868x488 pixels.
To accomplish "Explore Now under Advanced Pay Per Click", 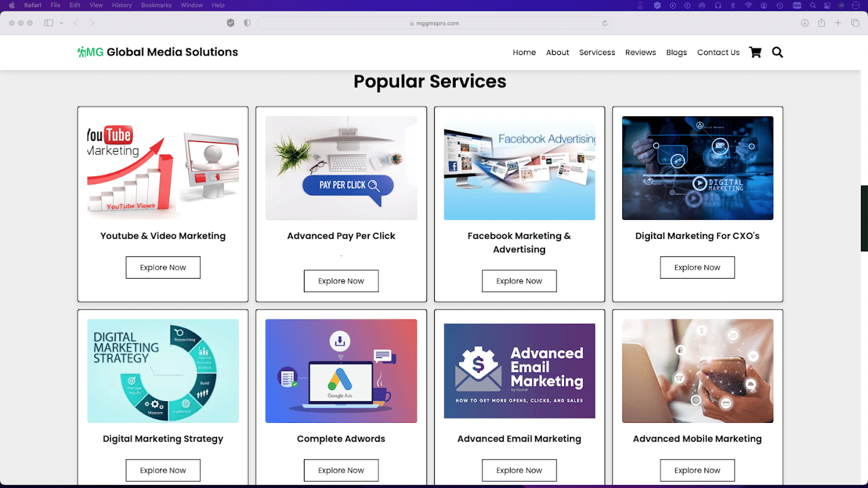I will 341,281.
